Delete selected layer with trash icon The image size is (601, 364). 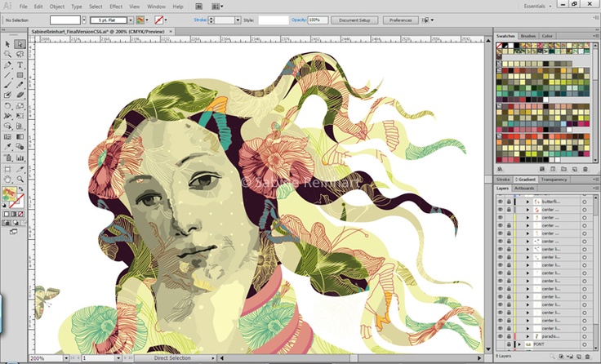click(585, 357)
